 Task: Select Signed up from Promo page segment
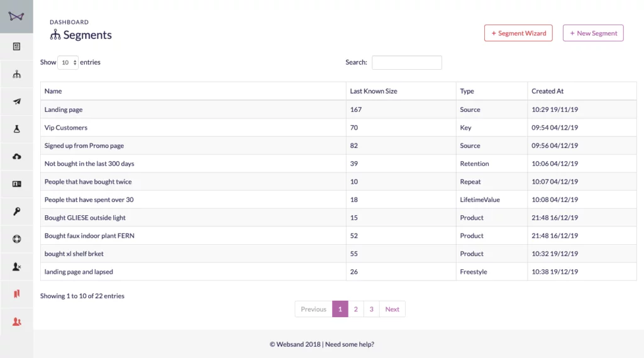[84, 145]
